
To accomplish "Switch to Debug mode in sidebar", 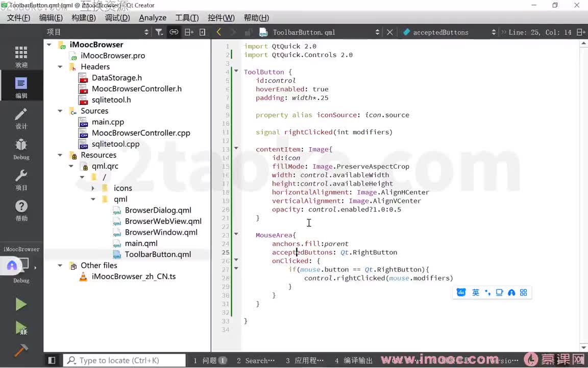I will (x=21, y=149).
